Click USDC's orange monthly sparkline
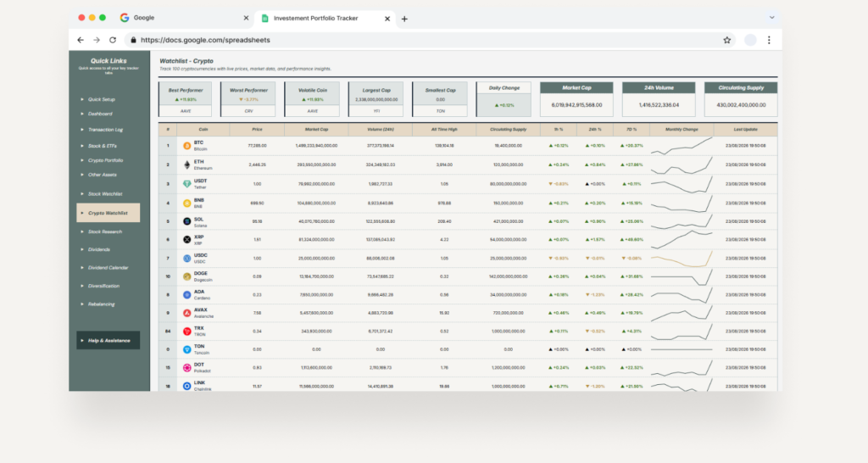This screenshot has width=868, height=463. [682, 259]
